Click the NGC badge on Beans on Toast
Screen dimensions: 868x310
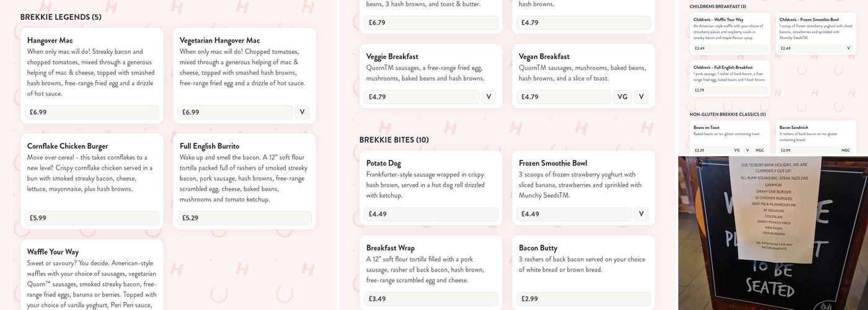coord(759,150)
